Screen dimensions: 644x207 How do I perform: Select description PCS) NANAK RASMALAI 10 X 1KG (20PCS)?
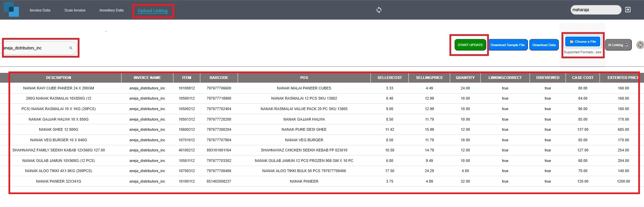point(59,109)
